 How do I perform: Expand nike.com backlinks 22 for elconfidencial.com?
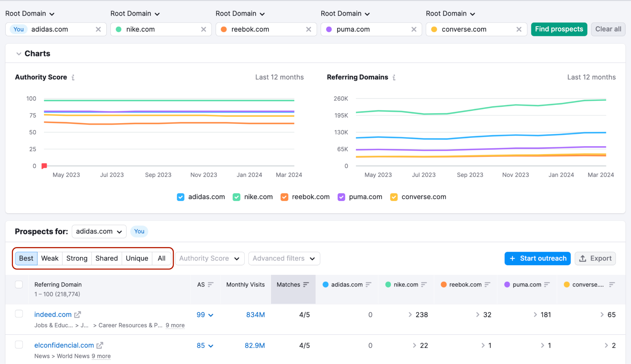[x=420, y=345]
